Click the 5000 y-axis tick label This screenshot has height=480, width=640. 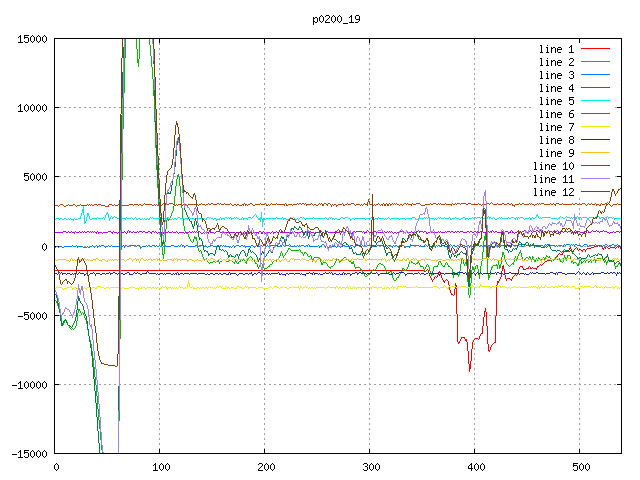coord(32,177)
